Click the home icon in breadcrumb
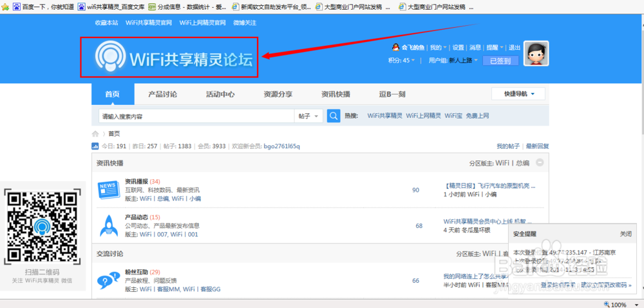 coord(95,134)
